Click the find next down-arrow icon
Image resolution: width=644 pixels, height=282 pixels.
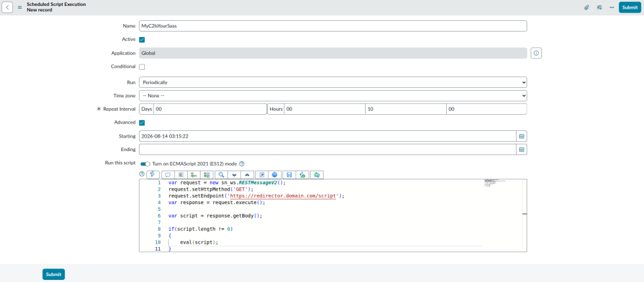click(x=234, y=175)
